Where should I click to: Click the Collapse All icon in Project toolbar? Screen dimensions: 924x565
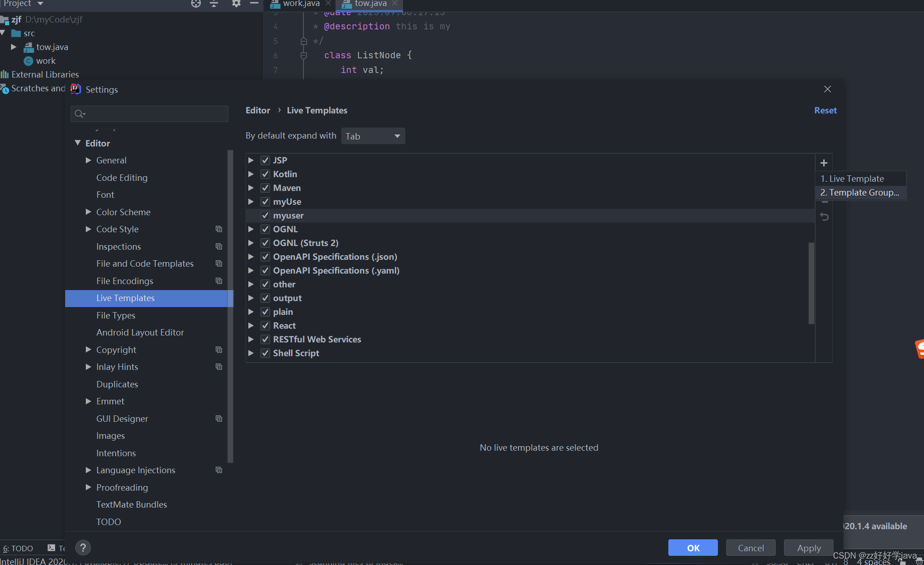click(x=214, y=4)
